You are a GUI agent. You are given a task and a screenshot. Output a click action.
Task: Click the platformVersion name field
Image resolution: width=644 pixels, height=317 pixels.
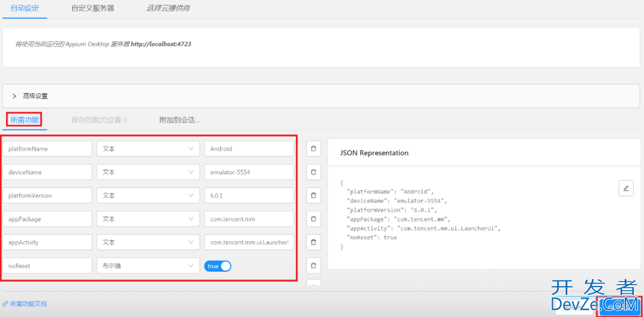[x=47, y=196]
